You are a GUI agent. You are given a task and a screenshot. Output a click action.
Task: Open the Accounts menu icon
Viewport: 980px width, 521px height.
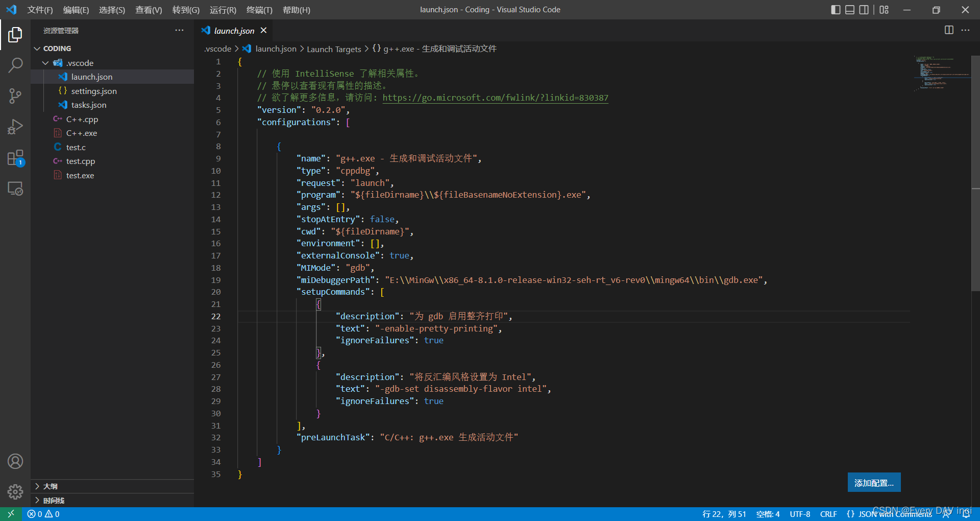coord(15,461)
